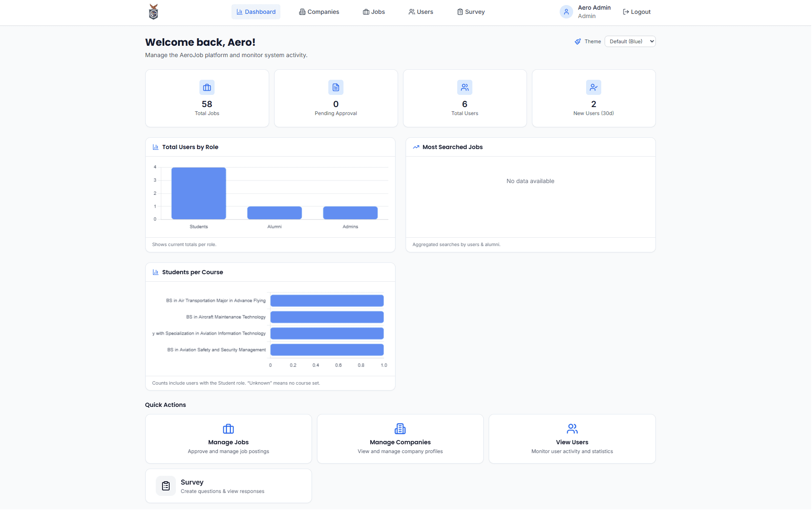Go to the Companies nav tab
The height and width of the screenshot is (519, 812).
(319, 12)
